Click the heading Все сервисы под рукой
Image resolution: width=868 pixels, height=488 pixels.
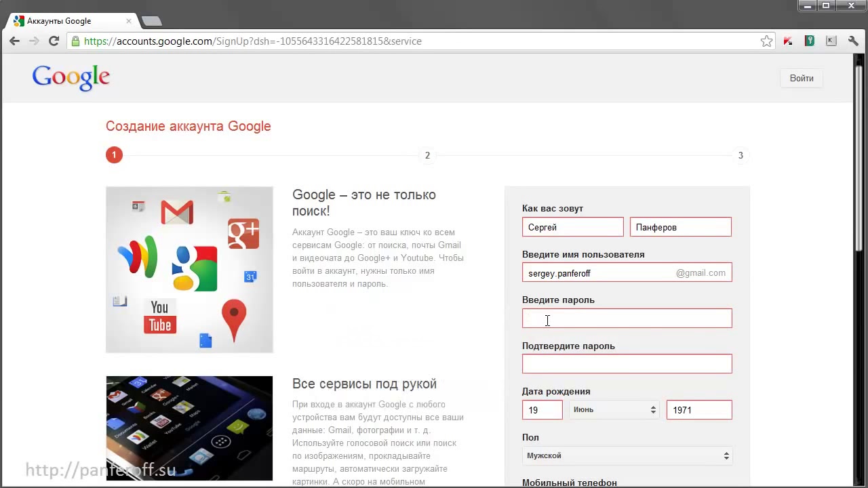tap(364, 384)
